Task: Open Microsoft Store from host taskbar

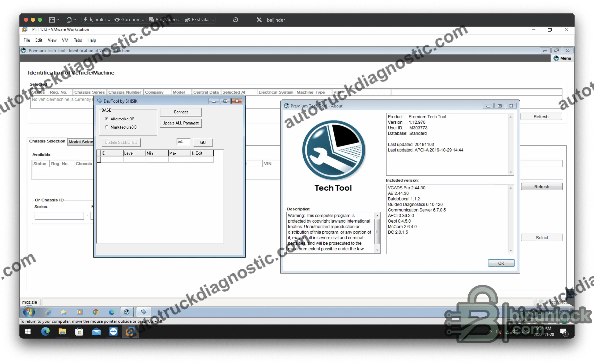Action: pyautogui.click(x=79, y=332)
